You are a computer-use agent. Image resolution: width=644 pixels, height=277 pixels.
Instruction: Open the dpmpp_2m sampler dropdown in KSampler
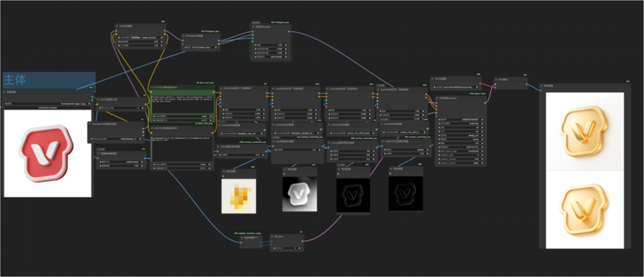[x=461, y=136]
